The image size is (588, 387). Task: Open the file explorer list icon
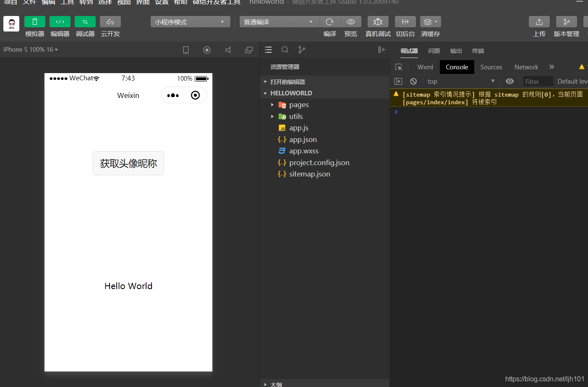(x=269, y=50)
